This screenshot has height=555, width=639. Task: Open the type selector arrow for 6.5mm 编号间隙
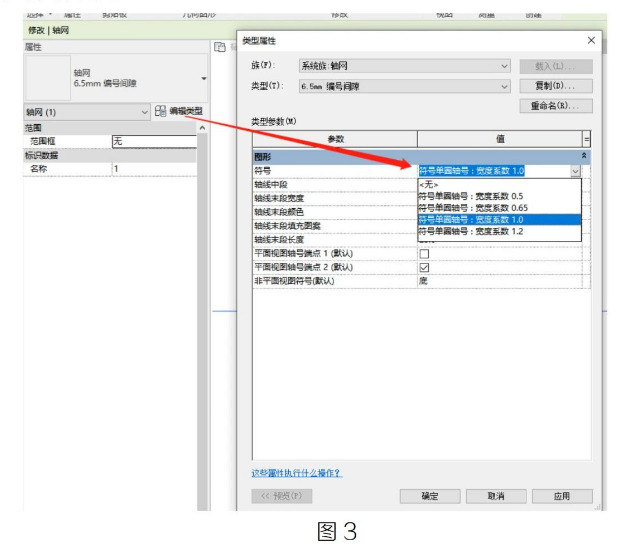pos(204,78)
